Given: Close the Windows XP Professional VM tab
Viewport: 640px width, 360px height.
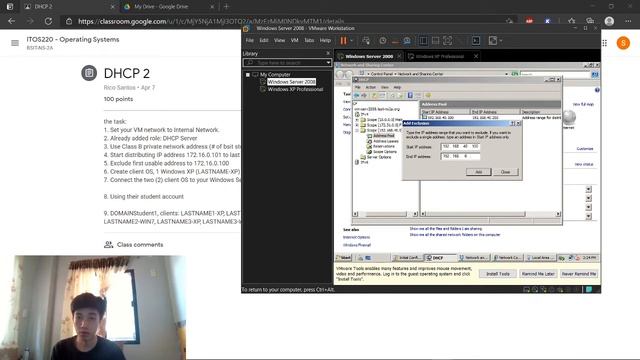Looking at the screenshot, I should [476, 56].
